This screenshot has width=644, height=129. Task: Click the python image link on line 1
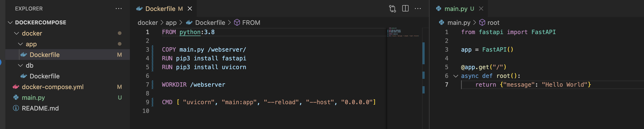190,32
